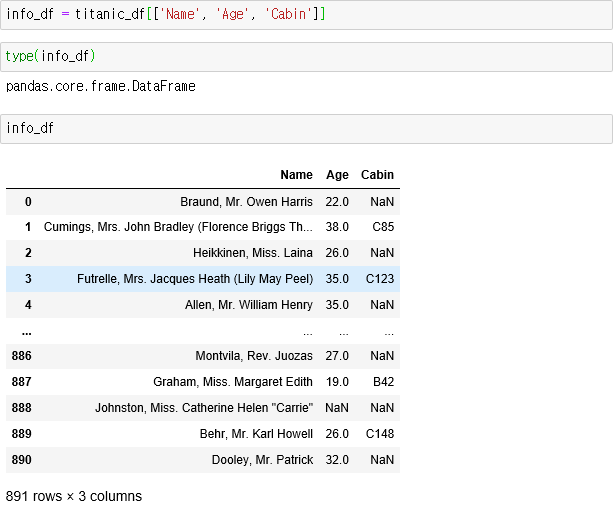Image resolution: width=616 pixels, height=510 pixels.
Task: Click the ellipsis in the index column
Action: click(26, 333)
